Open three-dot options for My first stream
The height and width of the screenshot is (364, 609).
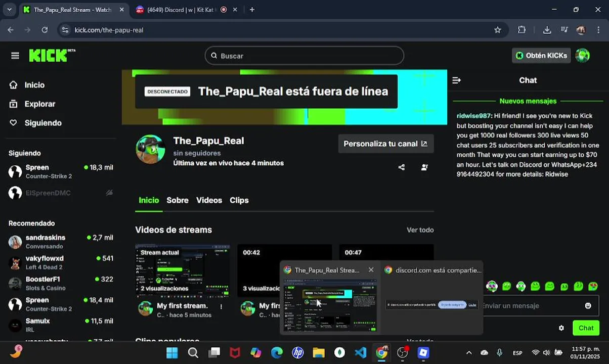pos(221,306)
